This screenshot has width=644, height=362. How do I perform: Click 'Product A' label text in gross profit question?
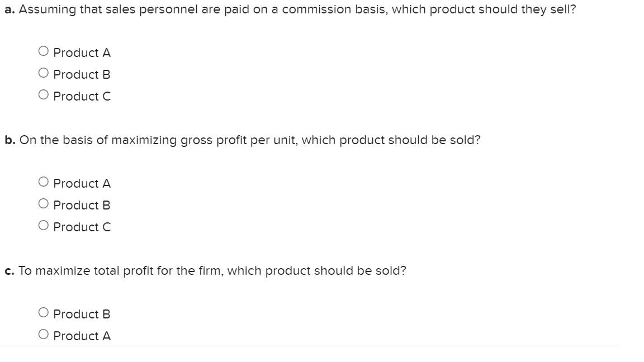point(82,183)
